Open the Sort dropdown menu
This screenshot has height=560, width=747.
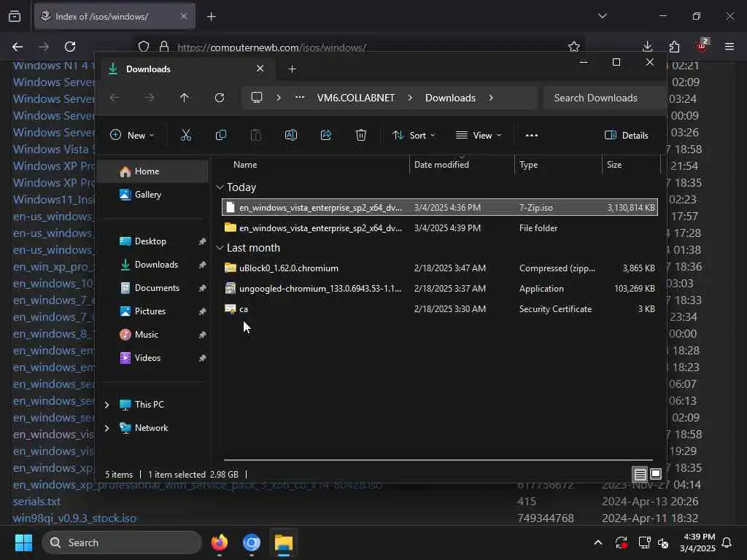(414, 135)
